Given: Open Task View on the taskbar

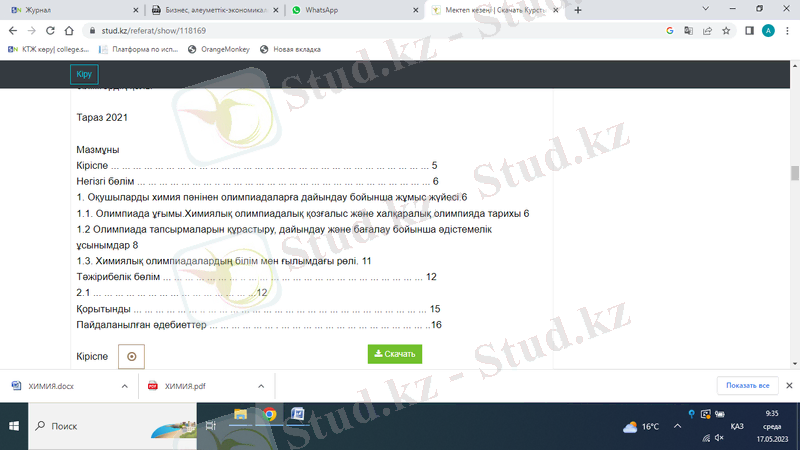Looking at the screenshot, I should (x=211, y=426).
